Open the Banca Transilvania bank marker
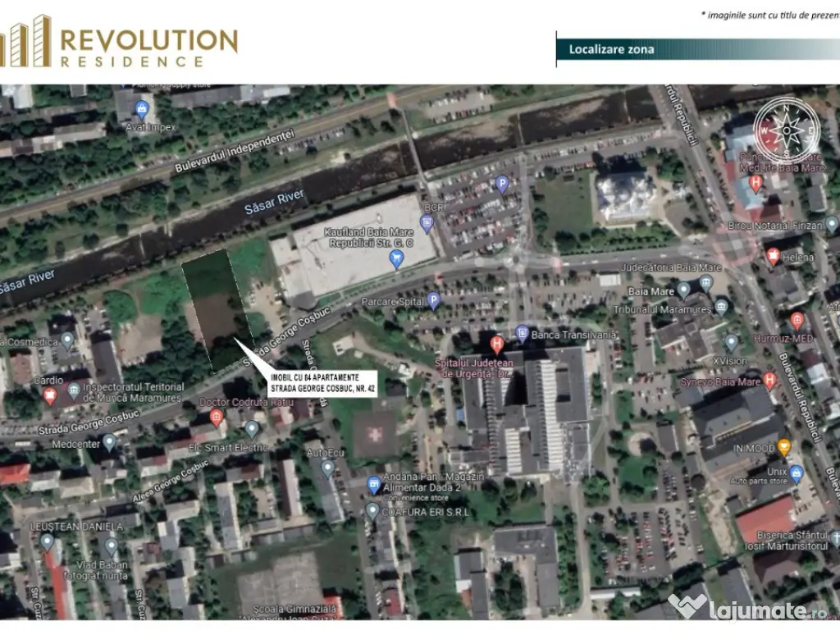Viewport: 840px width, 630px height. point(522,332)
